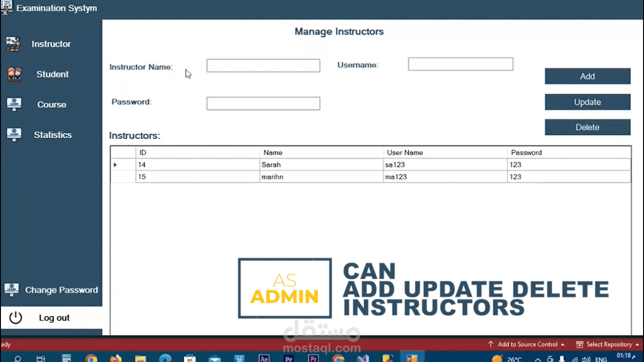644x362 pixels.
Task: Select the row header of marihn's row
Action: pyautogui.click(x=123, y=177)
